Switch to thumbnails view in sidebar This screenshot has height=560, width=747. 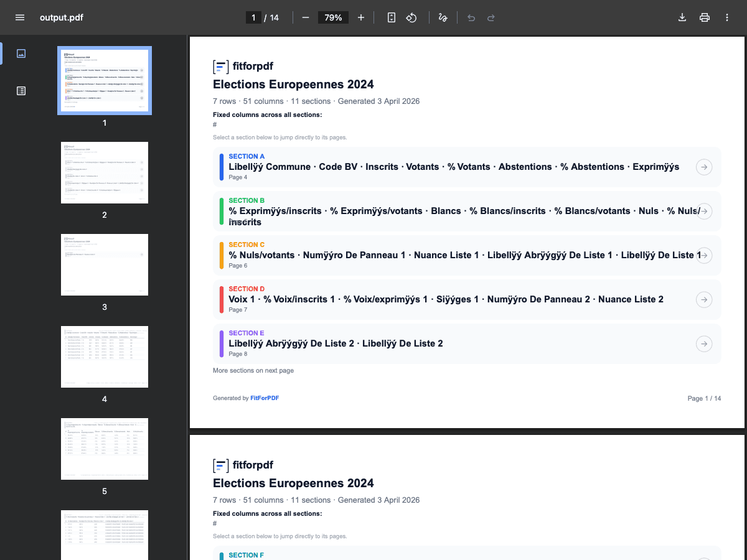(x=21, y=54)
